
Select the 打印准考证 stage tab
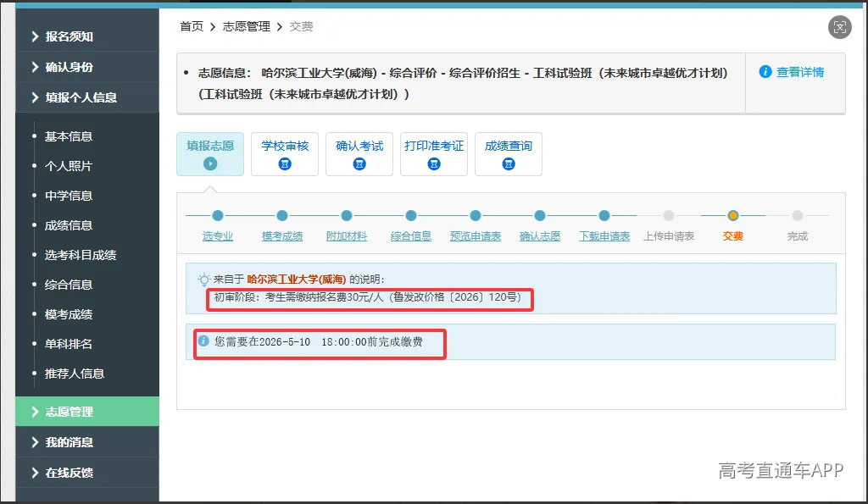[x=434, y=154]
